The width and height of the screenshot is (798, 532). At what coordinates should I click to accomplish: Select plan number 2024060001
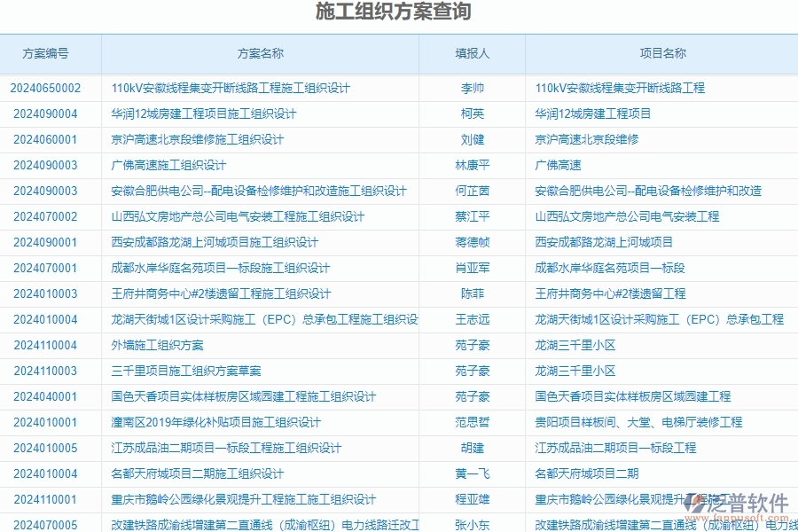(x=49, y=139)
